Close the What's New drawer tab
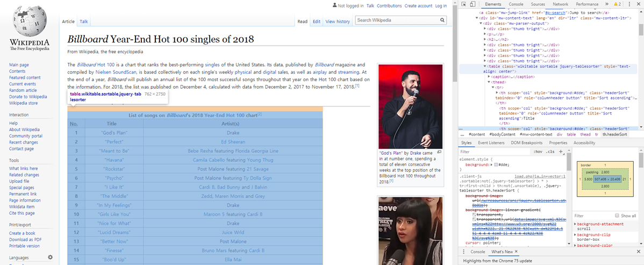The height and width of the screenshot is (265, 644). (516, 252)
